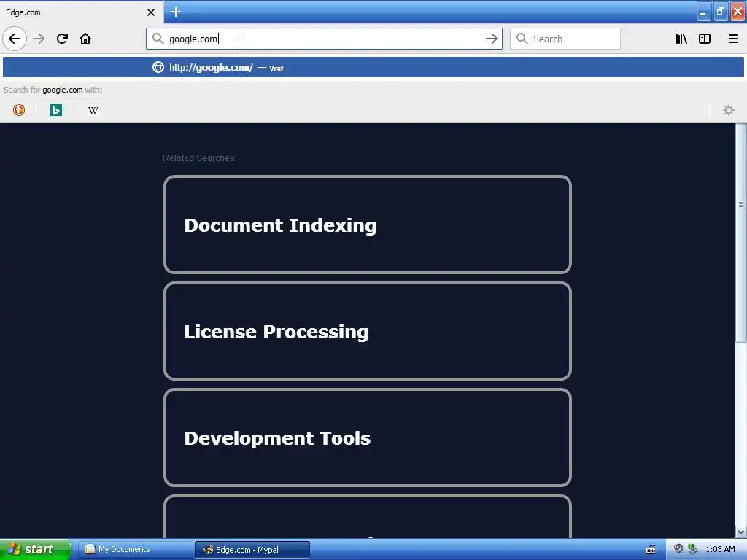Viewport: 747px width, 560px height.
Task: Click the go arrow in address bar
Action: (491, 39)
